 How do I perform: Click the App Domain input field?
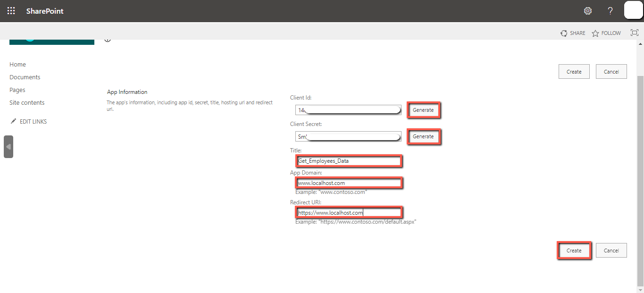click(349, 183)
